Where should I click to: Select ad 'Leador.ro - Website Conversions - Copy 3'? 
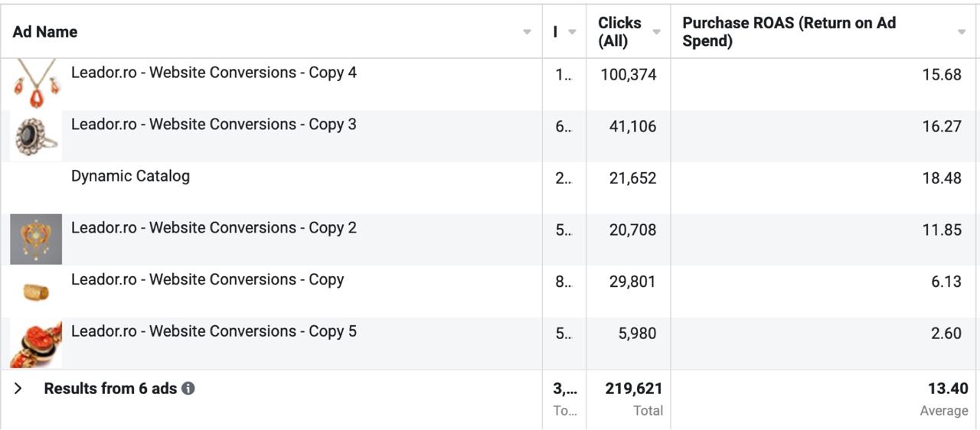point(214,124)
